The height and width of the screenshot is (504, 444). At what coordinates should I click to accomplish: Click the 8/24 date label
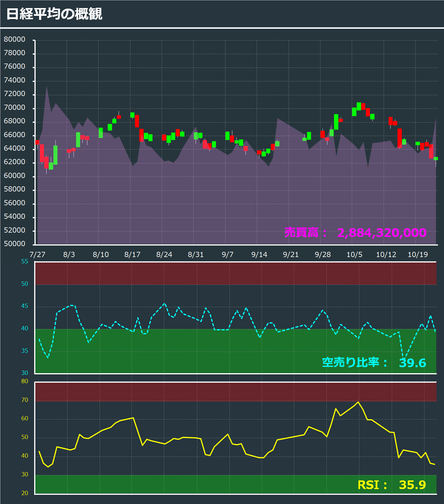click(x=164, y=254)
